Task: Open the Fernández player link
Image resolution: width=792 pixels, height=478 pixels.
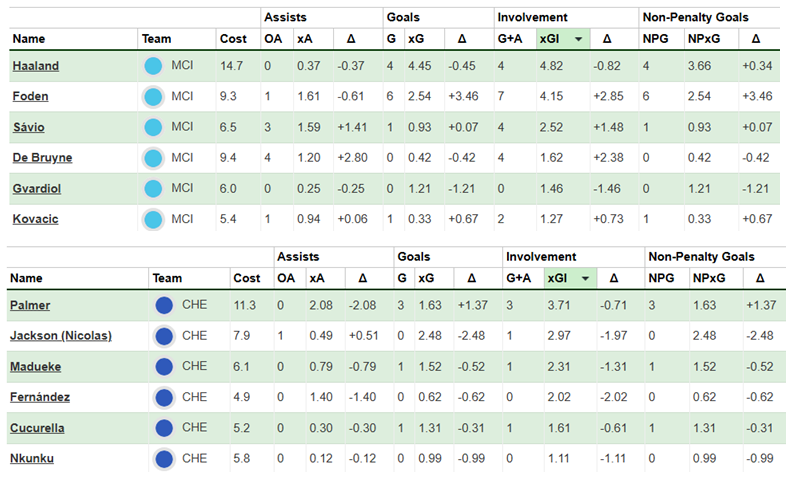Action: (x=40, y=397)
